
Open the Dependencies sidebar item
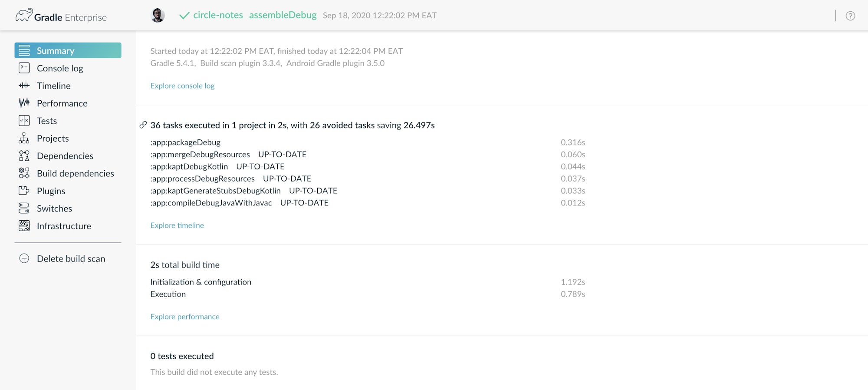[x=65, y=156]
